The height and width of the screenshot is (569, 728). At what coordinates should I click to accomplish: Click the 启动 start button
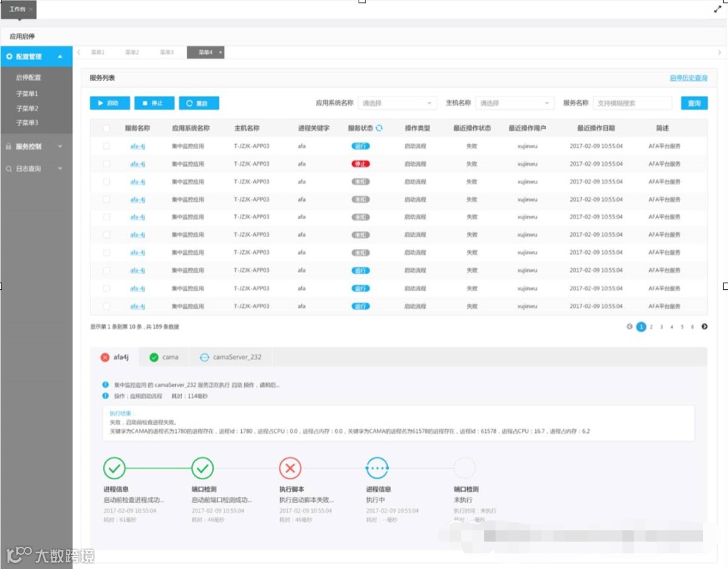point(110,103)
